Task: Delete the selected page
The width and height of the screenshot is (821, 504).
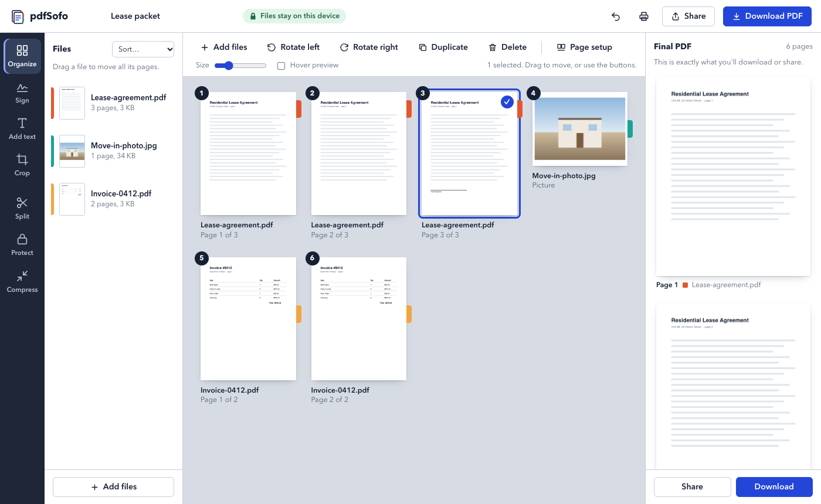Action: click(508, 47)
